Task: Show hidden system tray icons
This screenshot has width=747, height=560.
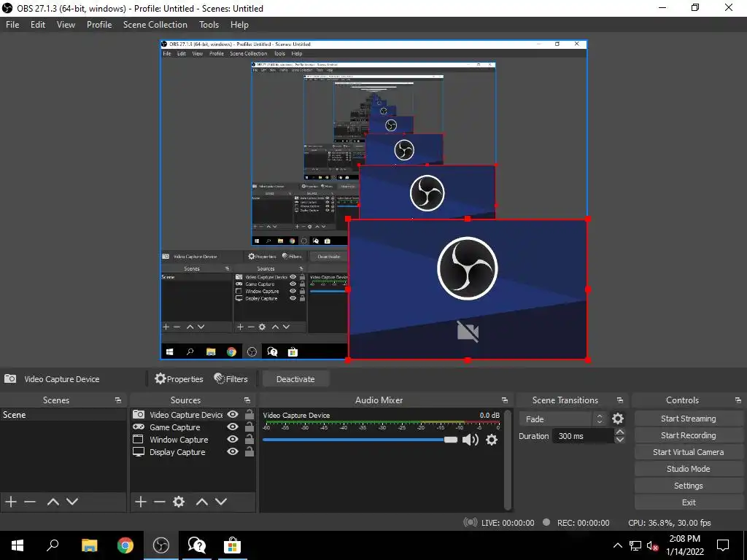Action: pos(617,545)
